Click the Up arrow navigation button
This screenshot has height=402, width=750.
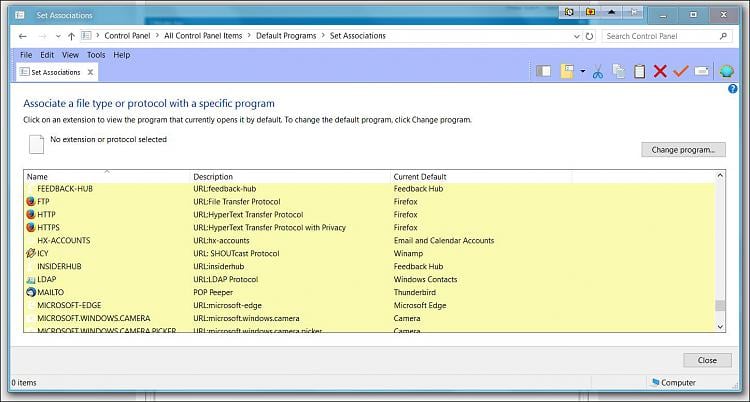71,36
